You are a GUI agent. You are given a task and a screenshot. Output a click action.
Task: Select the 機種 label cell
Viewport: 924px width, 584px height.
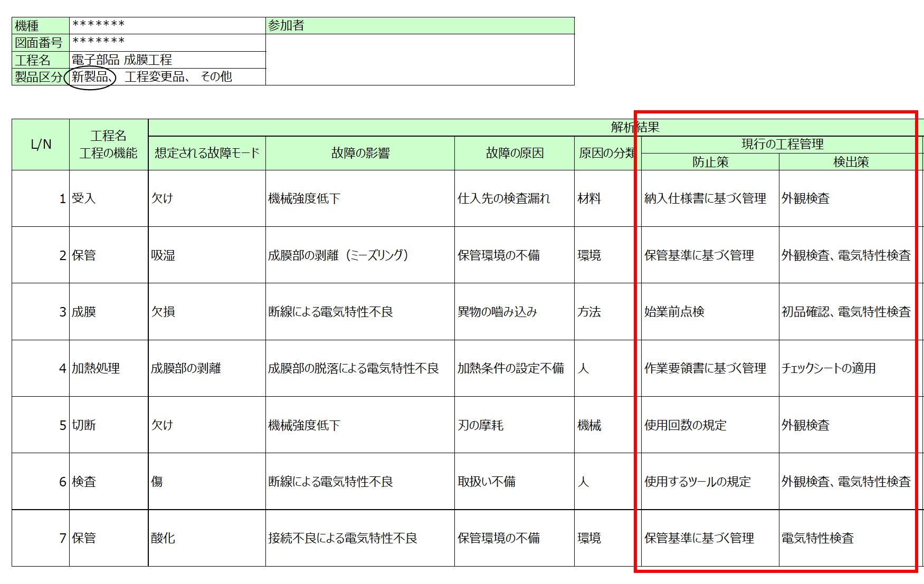coord(41,26)
